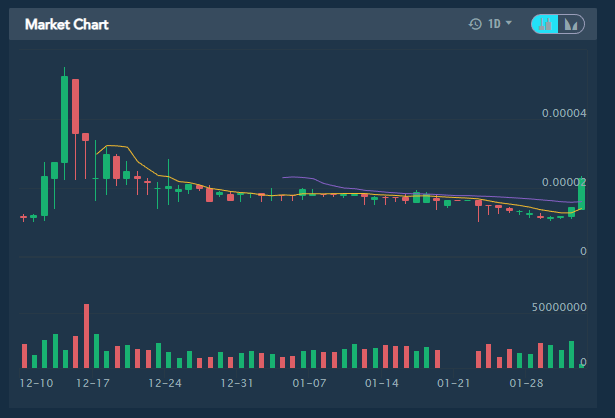Click the rightmost green volume bar
The height and width of the screenshot is (418, 615).
tap(572, 355)
